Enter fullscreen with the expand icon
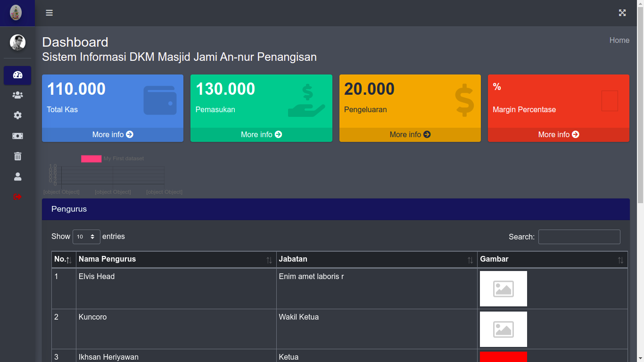 click(x=622, y=13)
